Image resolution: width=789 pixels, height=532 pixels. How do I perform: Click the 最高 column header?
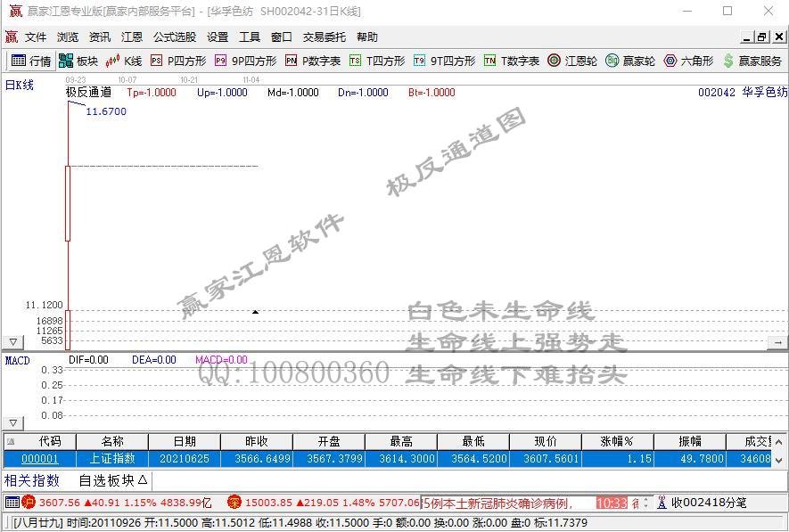(x=401, y=441)
